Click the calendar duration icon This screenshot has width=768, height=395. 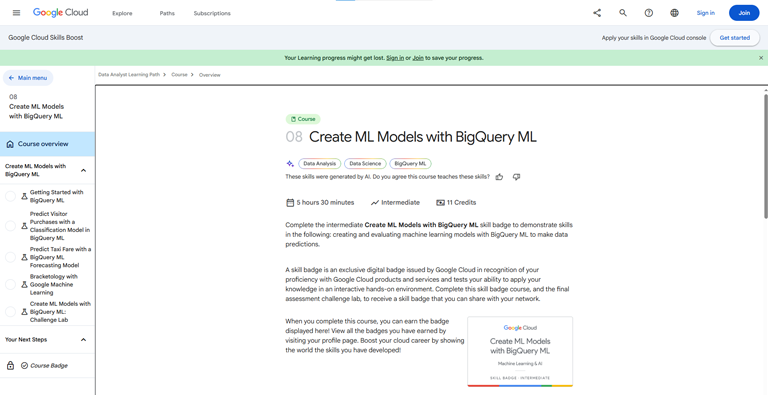pos(289,202)
